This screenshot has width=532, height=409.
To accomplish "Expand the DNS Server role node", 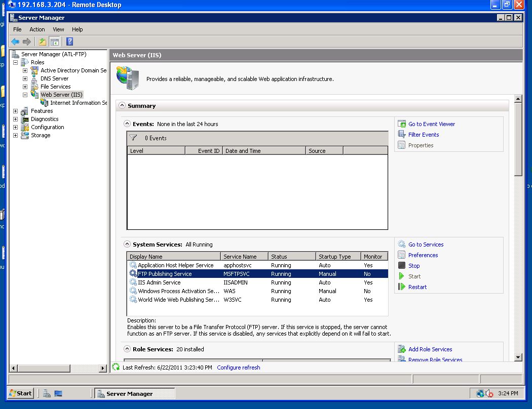I will coord(25,78).
